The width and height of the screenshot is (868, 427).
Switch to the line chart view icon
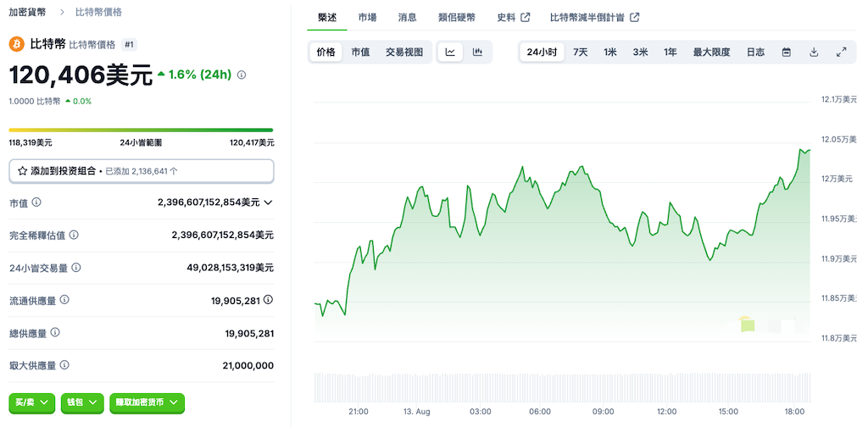450,52
